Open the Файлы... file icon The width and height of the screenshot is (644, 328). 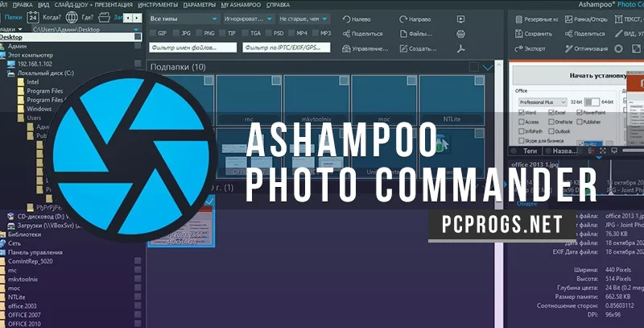tap(403, 34)
